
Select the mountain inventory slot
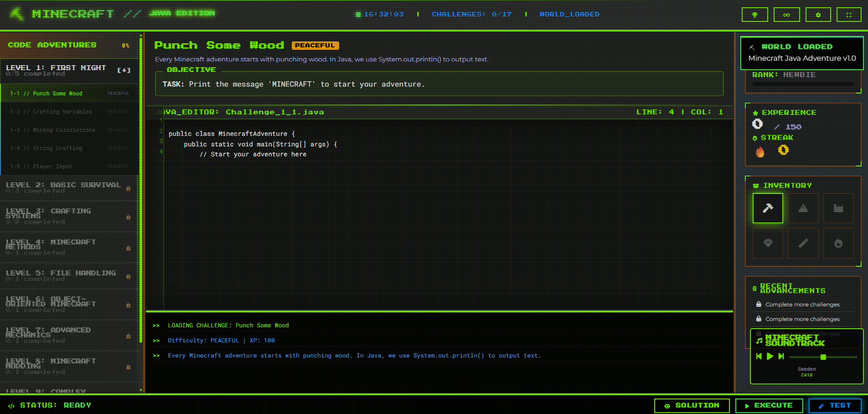pos(803,208)
